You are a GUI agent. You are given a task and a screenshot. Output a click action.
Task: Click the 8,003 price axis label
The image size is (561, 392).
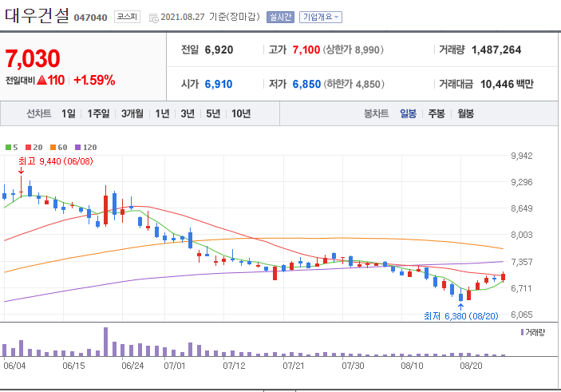(x=522, y=235)
